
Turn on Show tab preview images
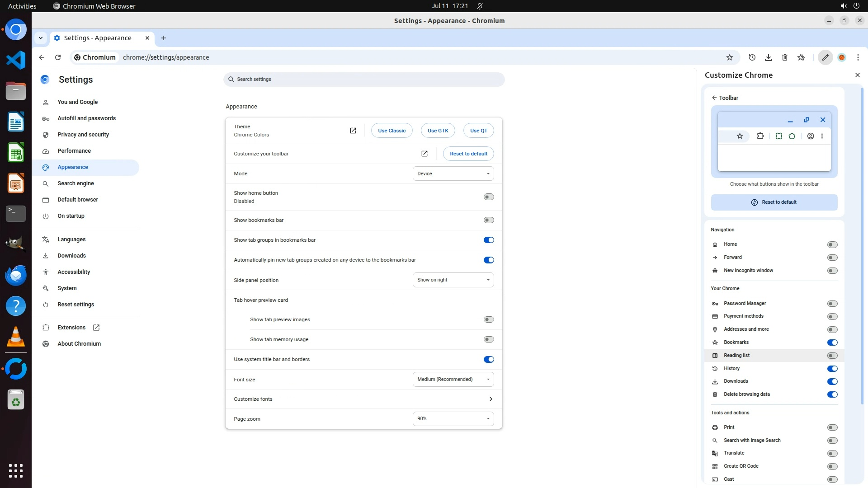pyautogui.click(x=488, y=319)
